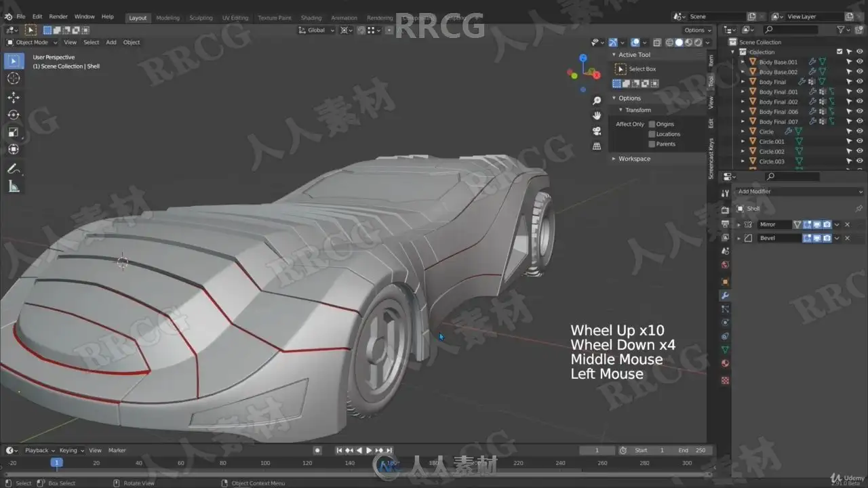Switch to the Sculpting workspace tab

point(201,18)
